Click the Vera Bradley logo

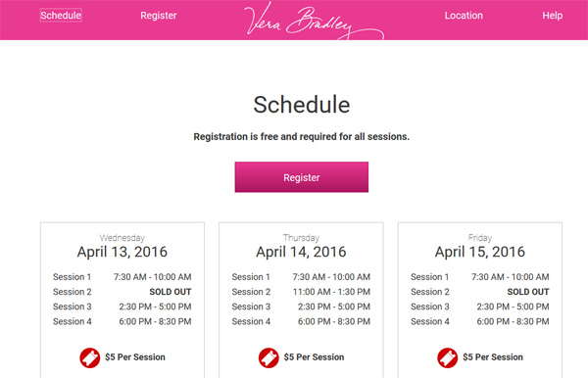click(x=315, y=21)
